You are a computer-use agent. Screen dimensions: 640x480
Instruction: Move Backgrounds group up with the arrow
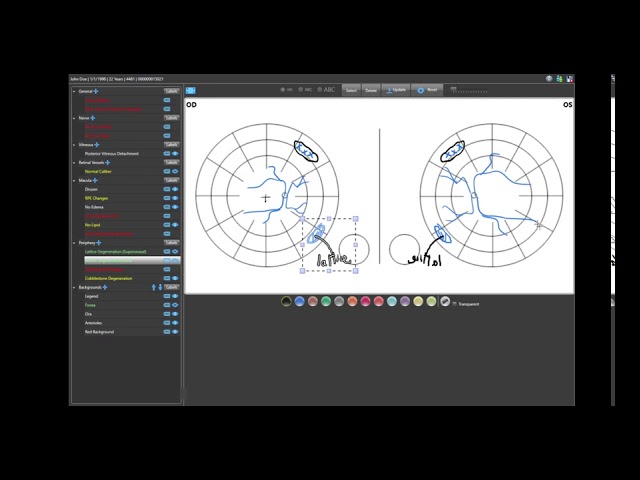pyautogui.click(x=154, y=287)
